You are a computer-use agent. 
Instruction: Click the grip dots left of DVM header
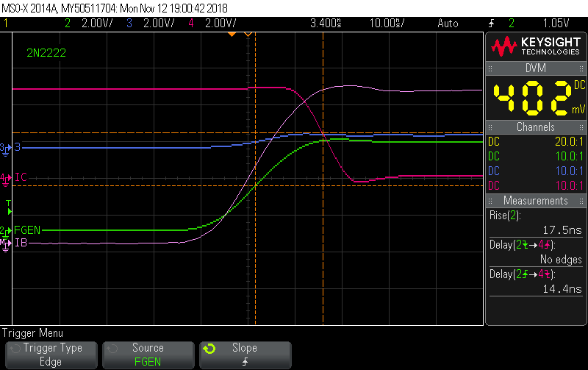[490, 68]
